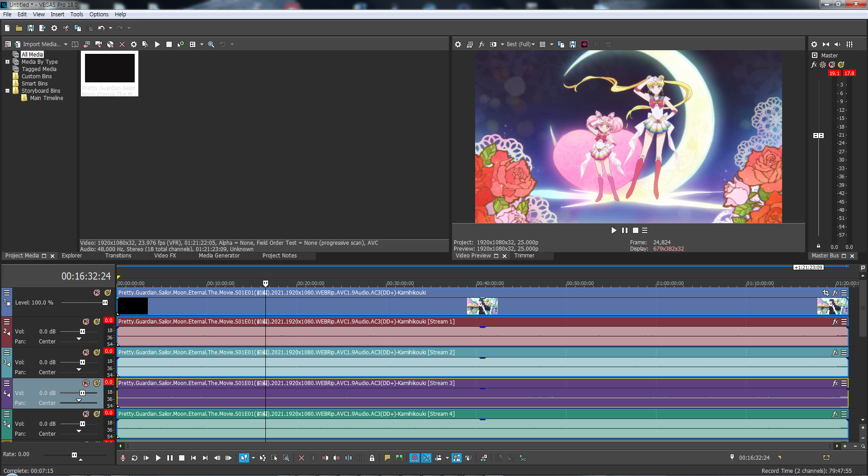Start media preview in Project Media toolbar
This screenshot has height=476, width=868.
click(x=157, y=44)
